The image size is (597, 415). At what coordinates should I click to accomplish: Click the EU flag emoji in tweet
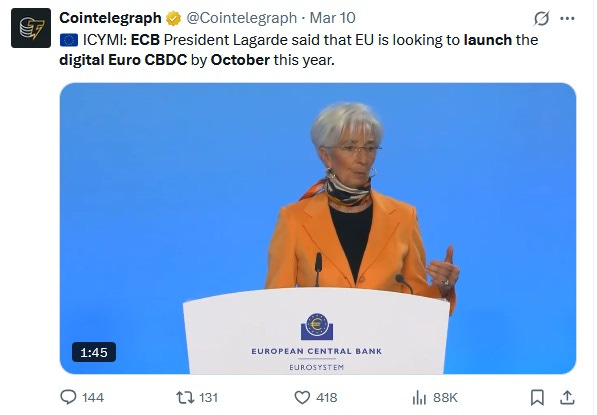[x=69, y=40]
